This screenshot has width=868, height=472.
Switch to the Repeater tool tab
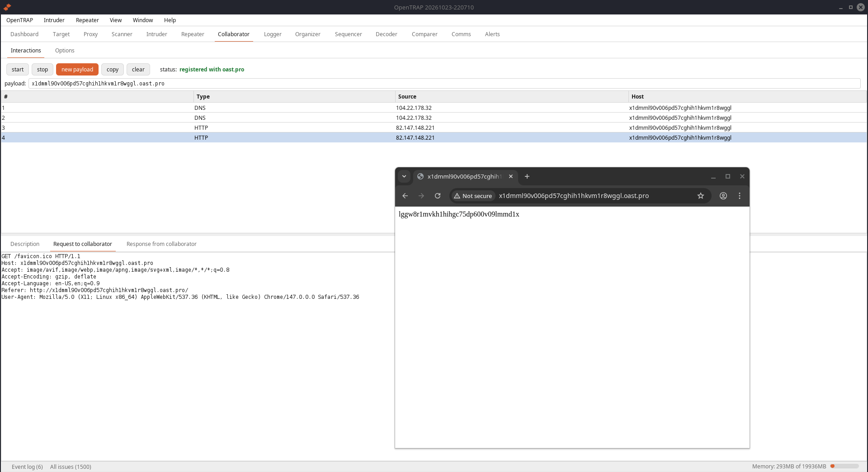[x=193, y=34]
